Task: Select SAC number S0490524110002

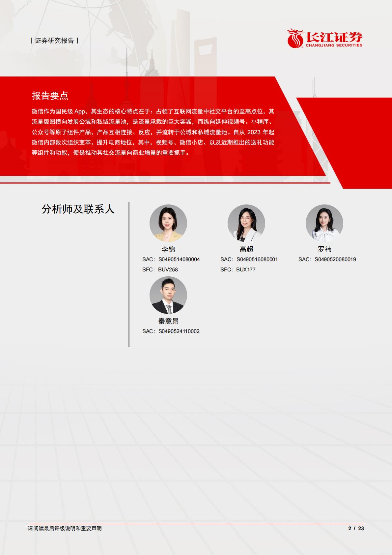Action: click(x=179, y=331)
